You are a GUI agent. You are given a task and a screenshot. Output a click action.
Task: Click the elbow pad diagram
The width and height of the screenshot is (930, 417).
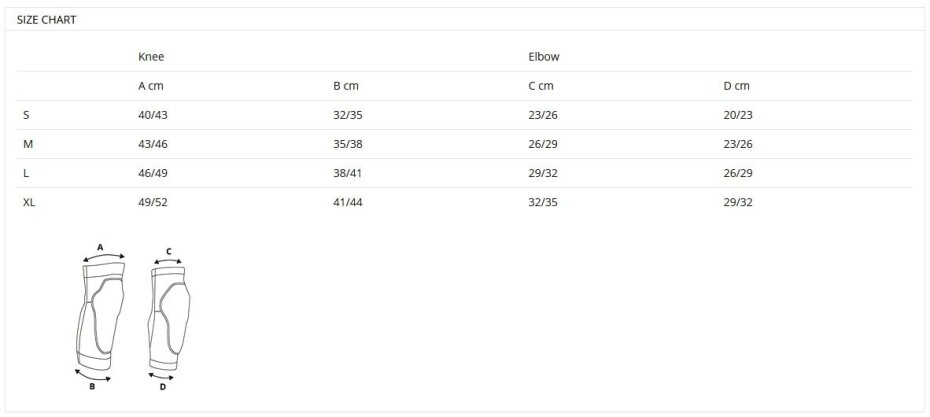tap(169, 318)
